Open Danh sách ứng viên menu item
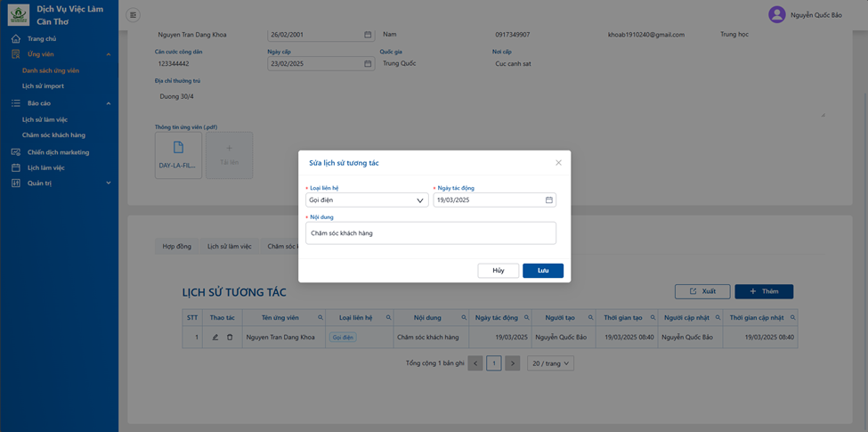Image resolution: width=868 pixels, height=432 pixels. click(51, 71)
